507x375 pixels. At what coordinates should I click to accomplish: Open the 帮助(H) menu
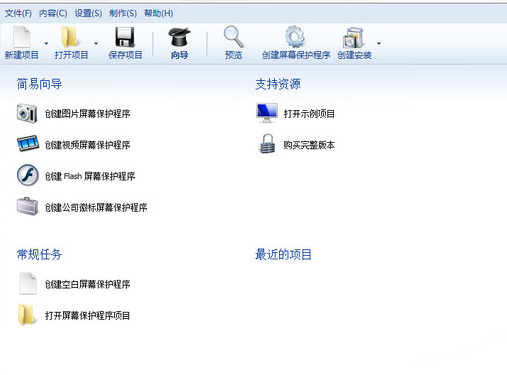159,13
